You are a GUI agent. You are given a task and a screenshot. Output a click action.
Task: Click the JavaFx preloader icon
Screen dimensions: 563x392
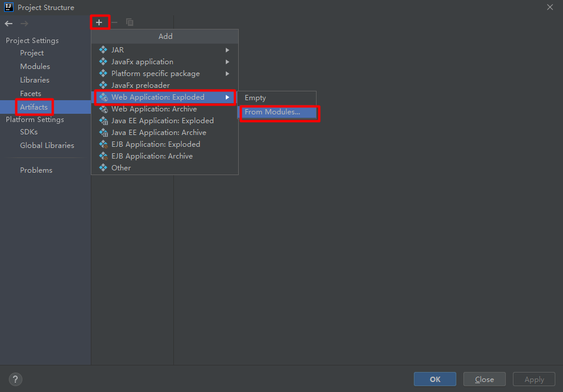point(103,85)
